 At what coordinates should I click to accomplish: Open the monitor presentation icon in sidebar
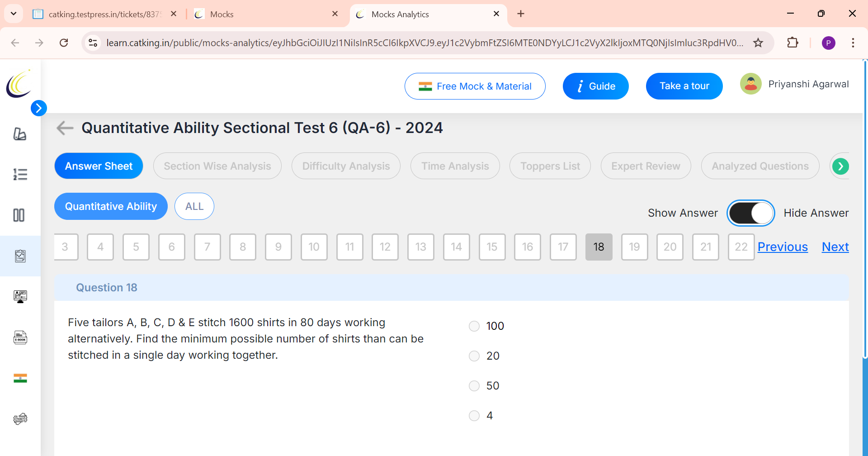20,296
